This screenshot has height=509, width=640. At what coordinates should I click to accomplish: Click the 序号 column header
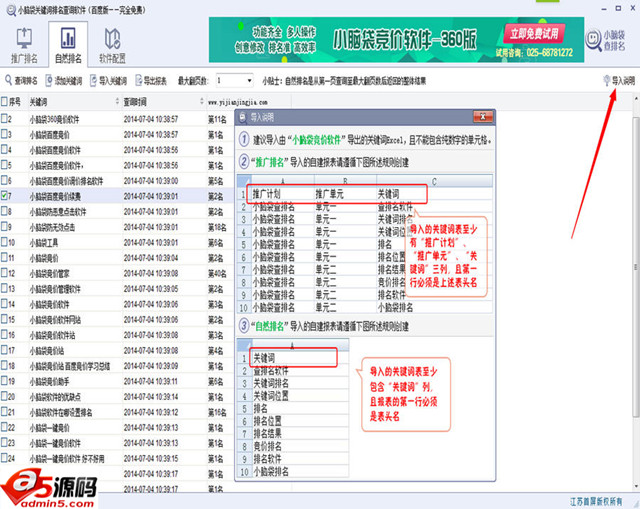[14, 102]
